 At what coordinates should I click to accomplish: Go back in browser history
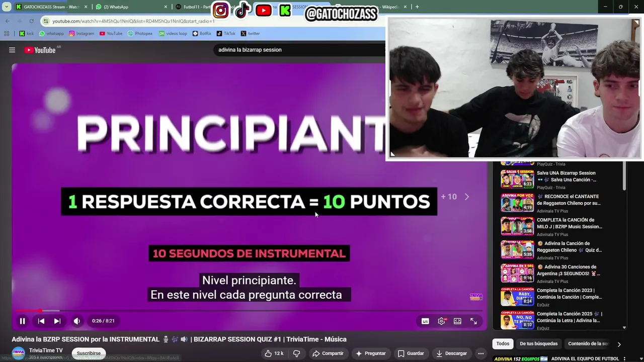7,21
